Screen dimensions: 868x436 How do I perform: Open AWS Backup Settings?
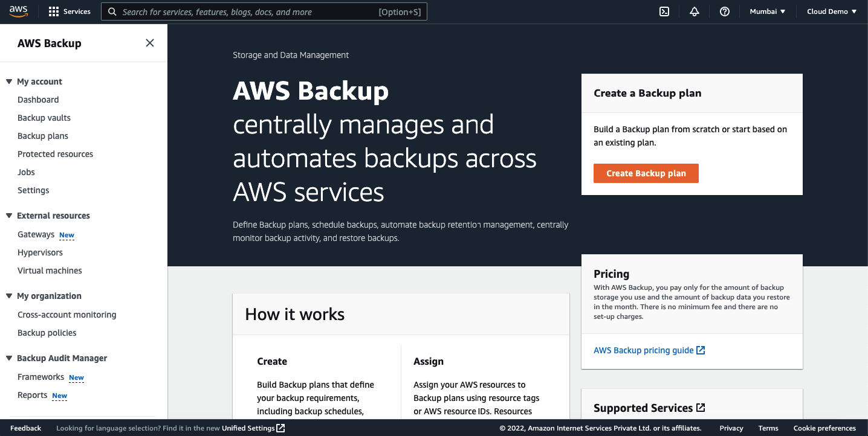(x=33, y=190)
